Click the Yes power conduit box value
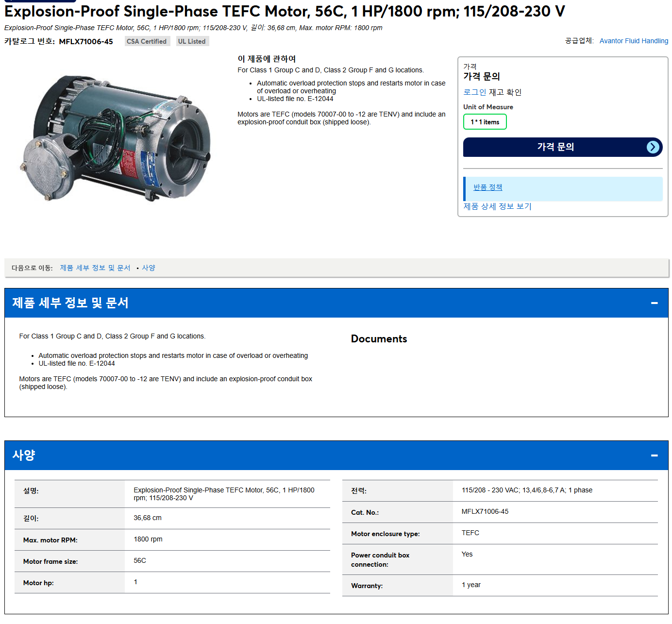Image resolution: width=672 pixels, height=624 pixels. click(467, 555)
